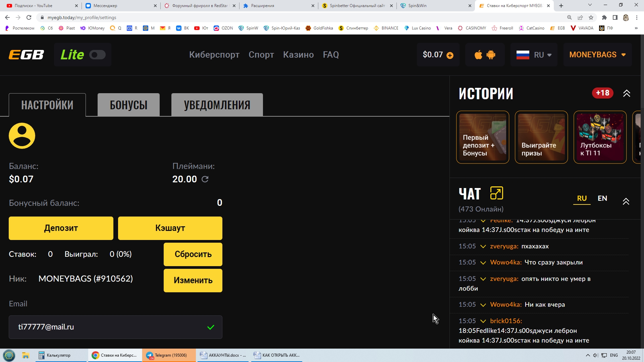Click the Android app download icon

coord(491,55)
